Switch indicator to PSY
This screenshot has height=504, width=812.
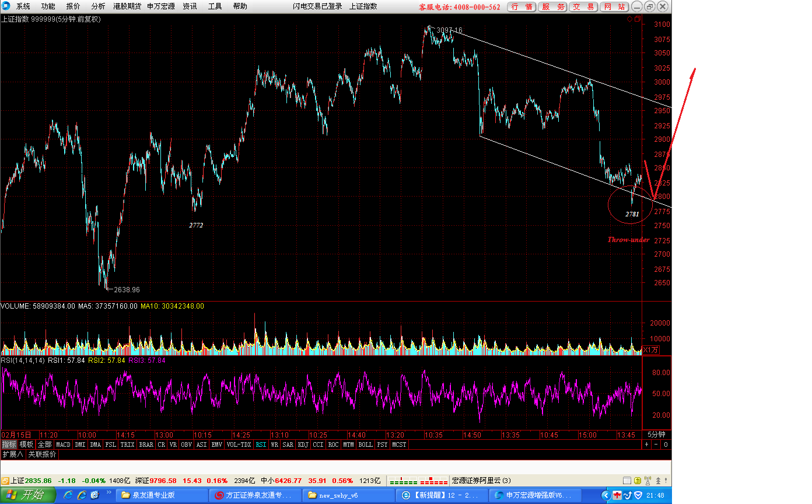pos(382,444)
